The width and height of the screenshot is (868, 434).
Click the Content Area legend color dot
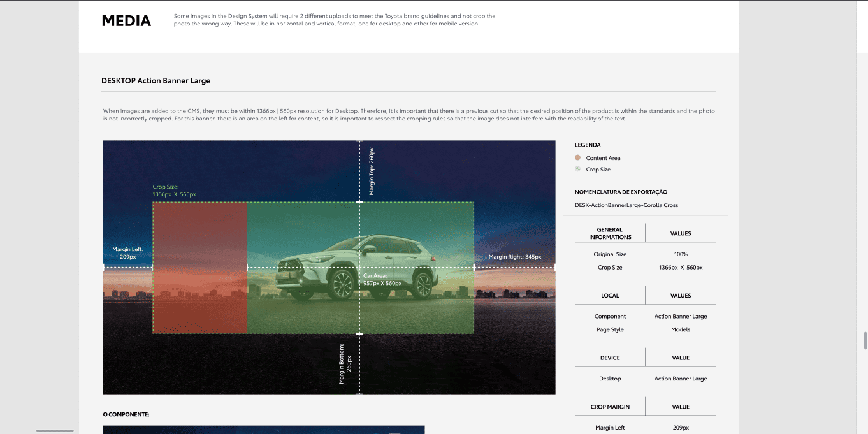pyautogui.click(x=577, y=157)
